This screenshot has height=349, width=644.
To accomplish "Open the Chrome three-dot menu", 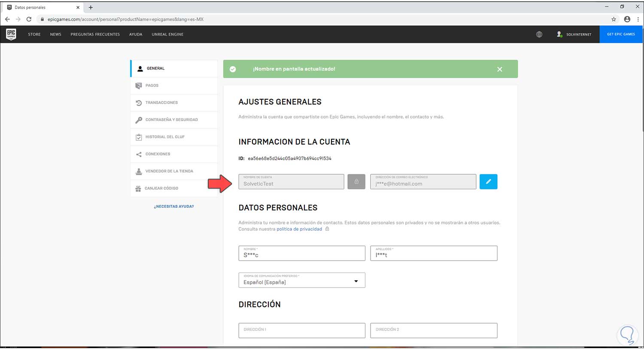I will point(638,19).
